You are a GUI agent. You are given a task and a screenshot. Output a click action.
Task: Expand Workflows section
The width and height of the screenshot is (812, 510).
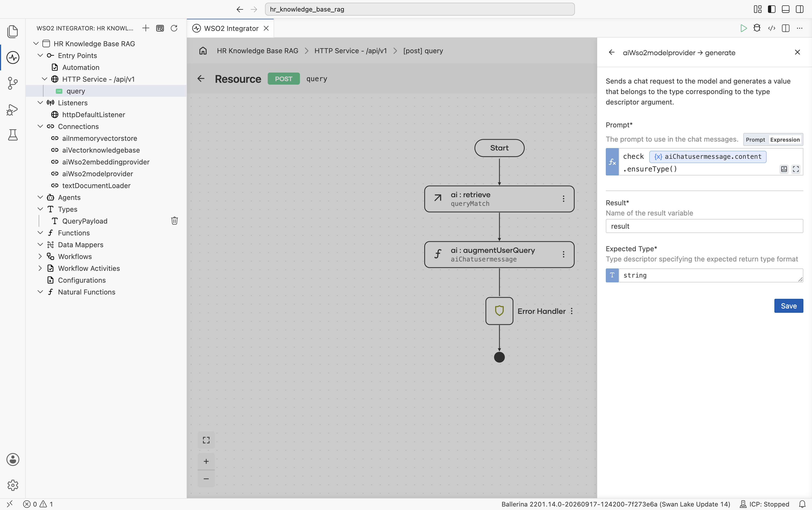pyautogui.click(x=40, y=256)
